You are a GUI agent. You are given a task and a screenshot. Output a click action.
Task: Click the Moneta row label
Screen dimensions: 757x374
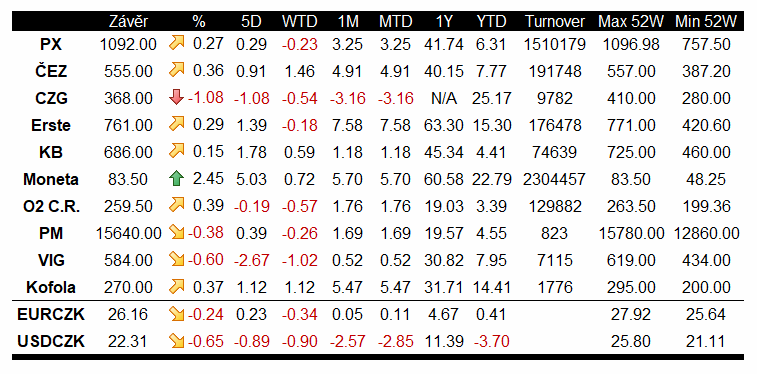51,180
